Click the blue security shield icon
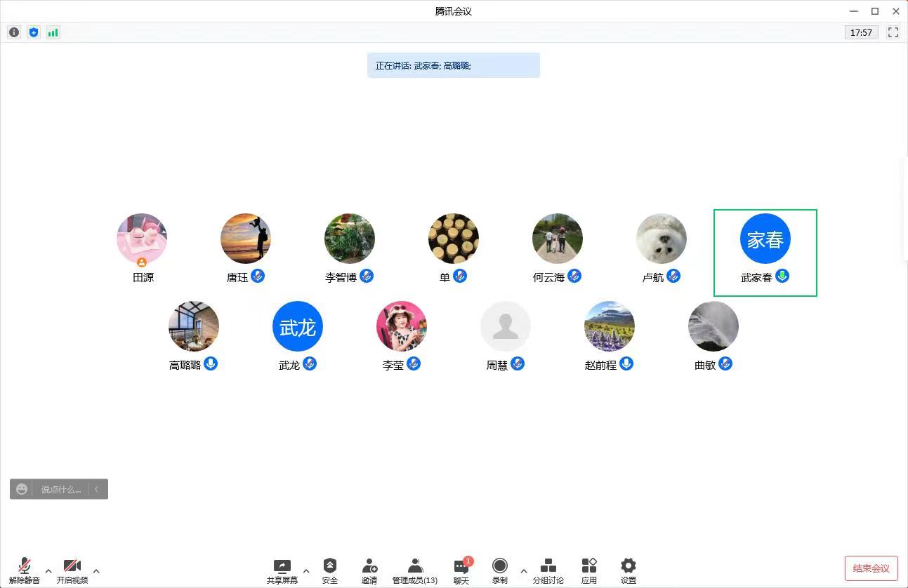Viewport: 908px width, 588px height. (34, 32)
